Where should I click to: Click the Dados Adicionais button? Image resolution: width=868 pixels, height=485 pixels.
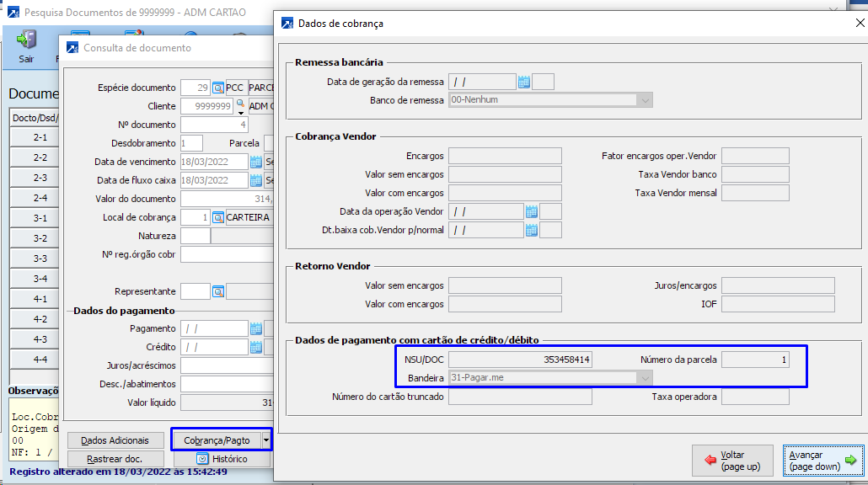pos(115,440)
